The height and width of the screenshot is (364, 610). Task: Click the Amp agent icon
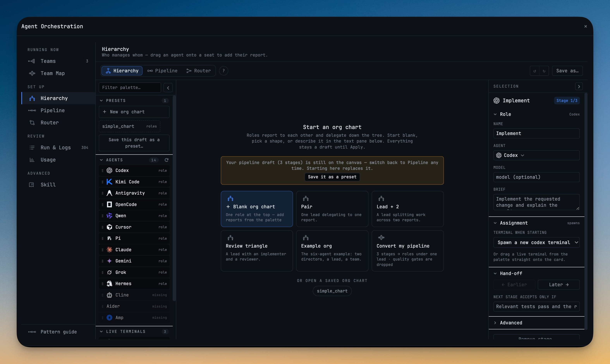pos(109,318)
